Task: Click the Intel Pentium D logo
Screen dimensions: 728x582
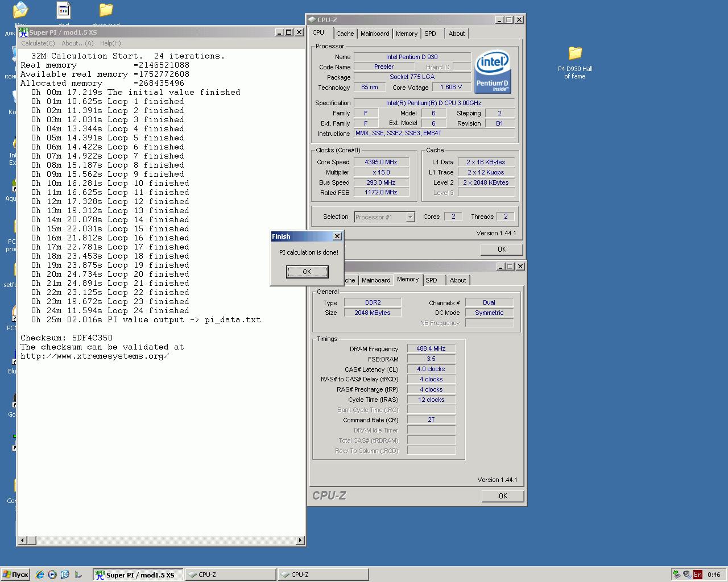Action: (x=493, y=72)
